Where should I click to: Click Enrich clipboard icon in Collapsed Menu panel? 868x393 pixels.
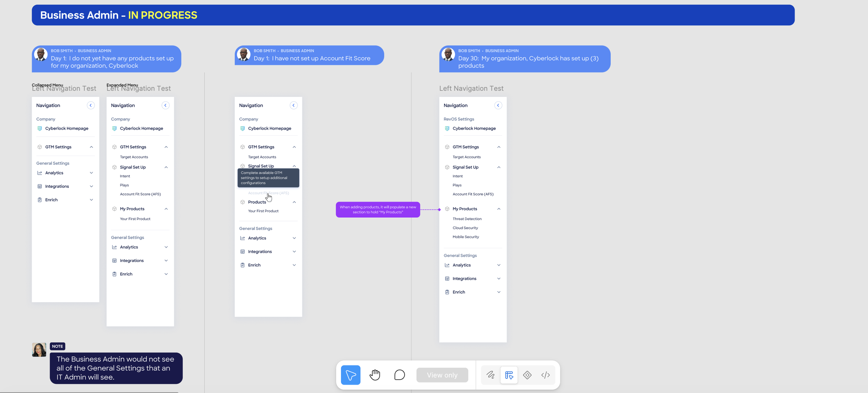tap(40, 200)
